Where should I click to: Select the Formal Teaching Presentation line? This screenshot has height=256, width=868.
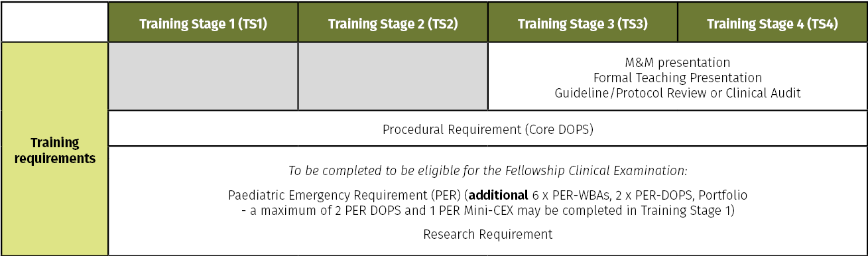(677, 78)
